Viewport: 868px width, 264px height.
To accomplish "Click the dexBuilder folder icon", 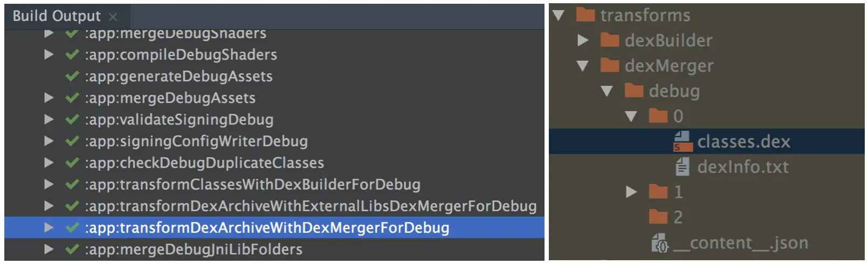I will pyautogui.click(x=610, y=40).
